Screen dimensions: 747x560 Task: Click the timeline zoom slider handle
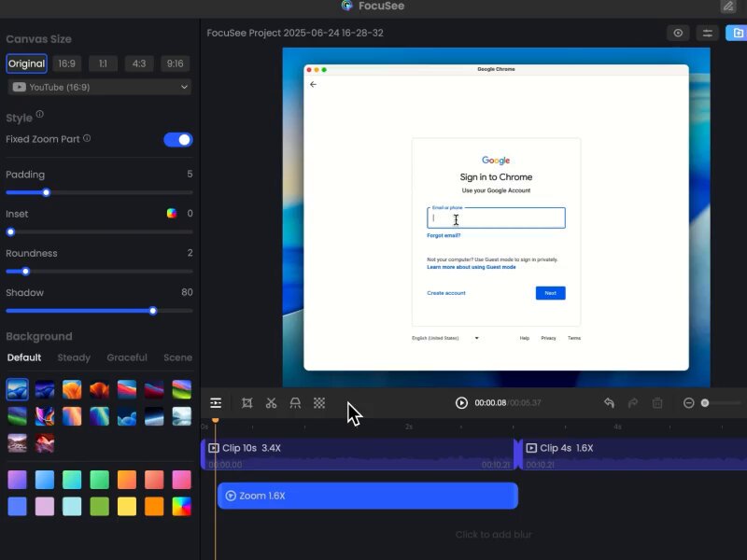[705, 403]
